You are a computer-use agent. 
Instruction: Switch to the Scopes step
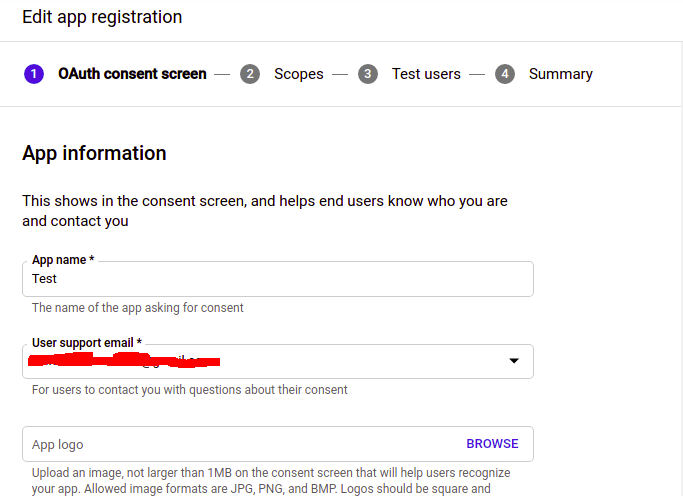coord(299,74)
